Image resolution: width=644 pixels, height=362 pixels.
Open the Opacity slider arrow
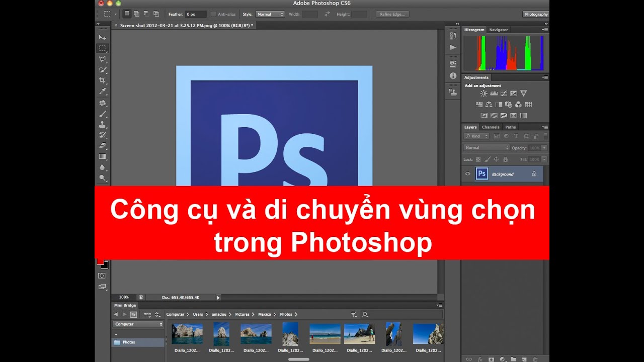[x=544, y=148]
